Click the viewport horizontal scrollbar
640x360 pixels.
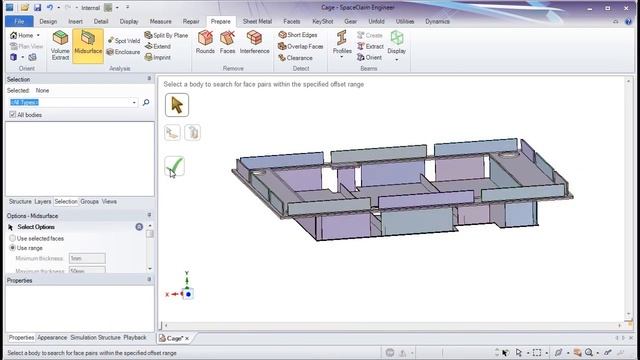tap(392, 325)
